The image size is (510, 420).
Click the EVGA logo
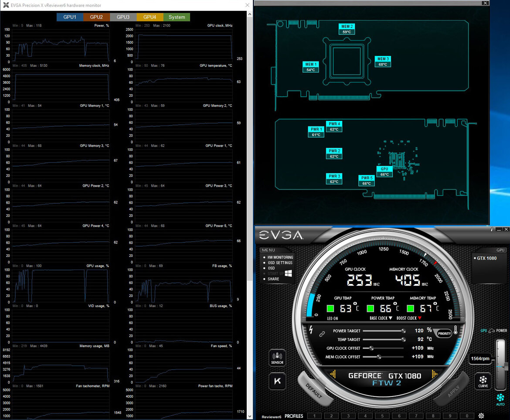[281, 235]
